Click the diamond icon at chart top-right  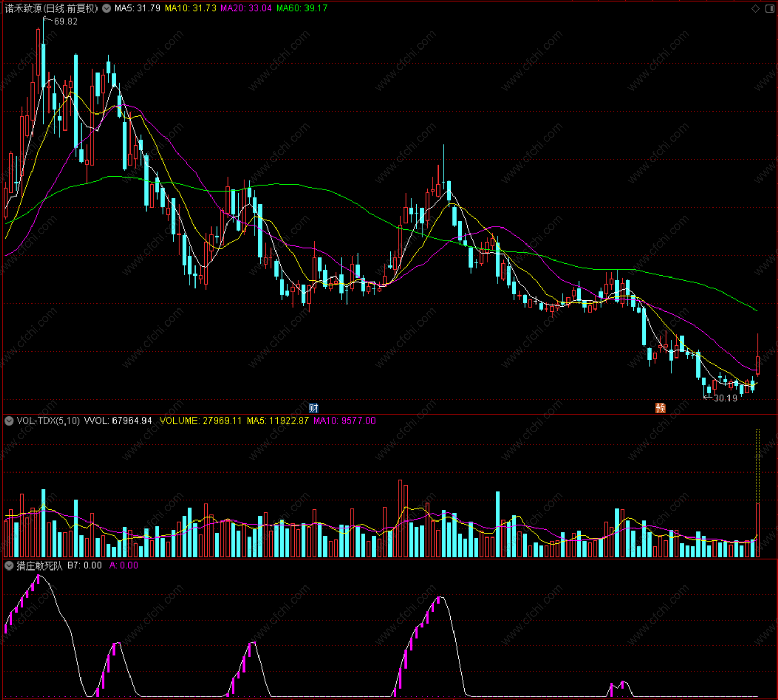tap(755, 8)
